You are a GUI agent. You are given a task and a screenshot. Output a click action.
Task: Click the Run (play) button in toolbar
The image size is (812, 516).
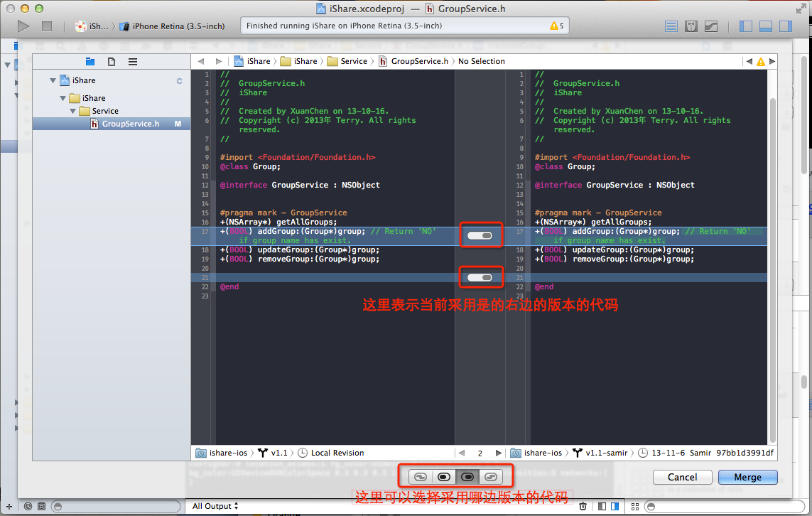(23, 26)
